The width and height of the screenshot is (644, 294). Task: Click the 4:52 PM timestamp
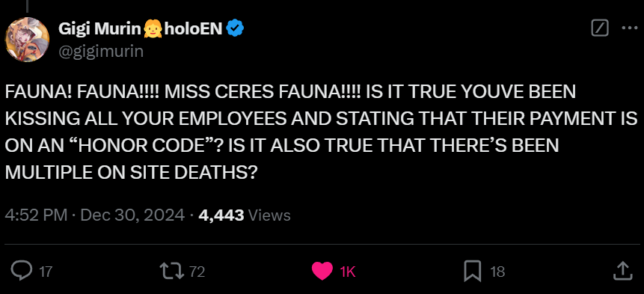point(36,215)
